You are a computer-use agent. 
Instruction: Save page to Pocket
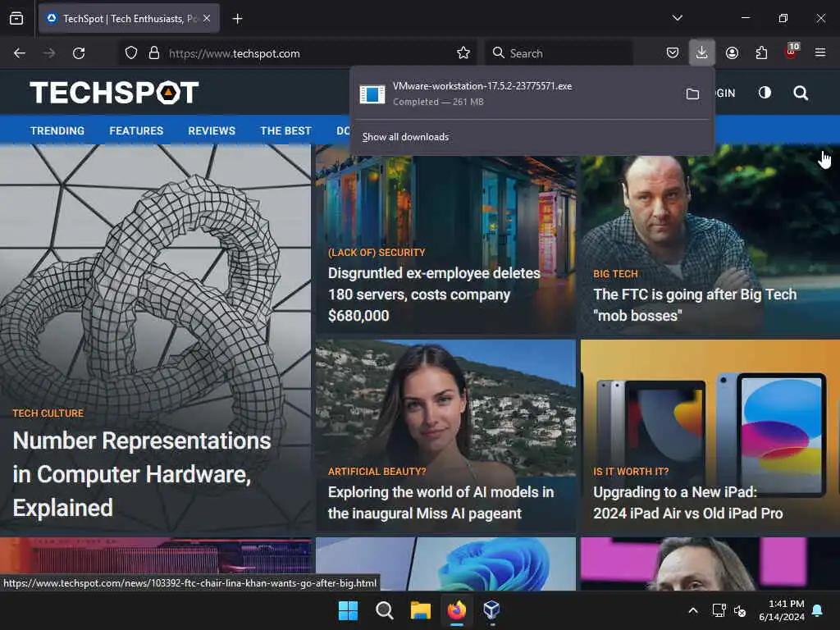click(x=673, y=53)
